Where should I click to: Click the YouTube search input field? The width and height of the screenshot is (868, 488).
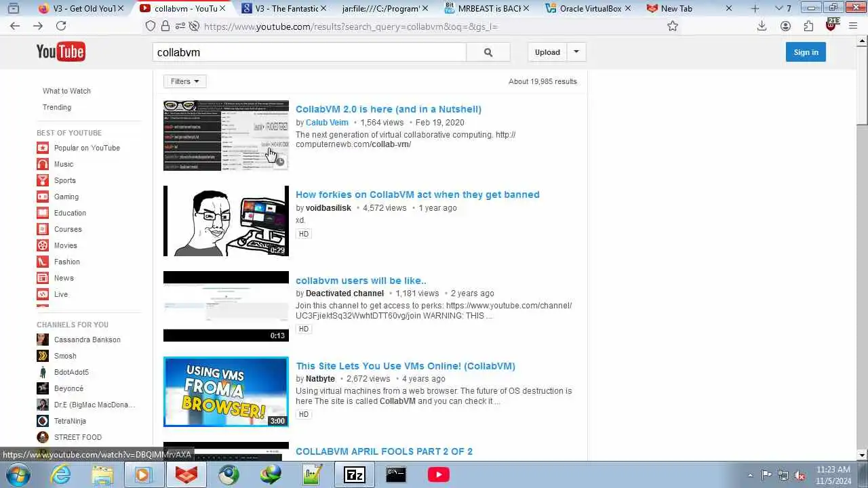tap(309, 52)
